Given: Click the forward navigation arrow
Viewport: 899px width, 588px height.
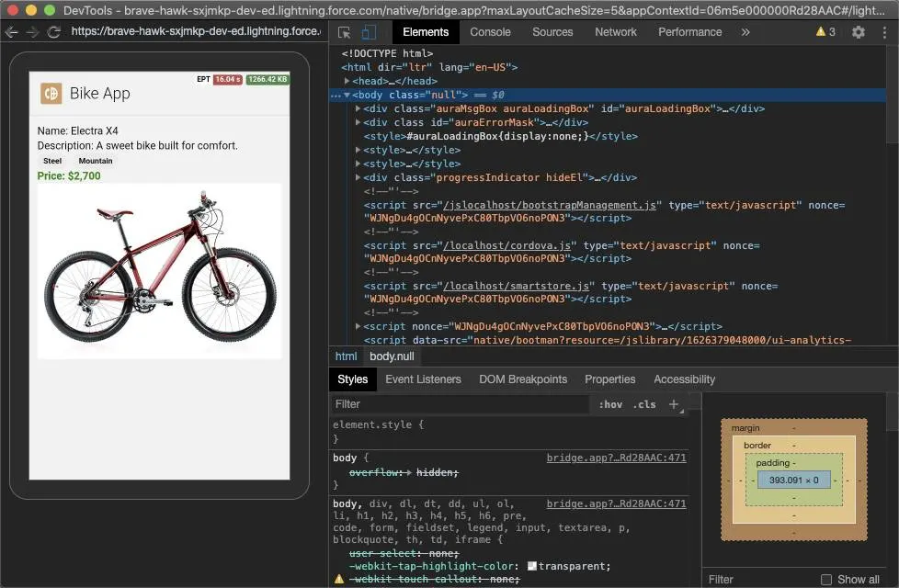Looking at the screenshot, I should pos(33,32).
